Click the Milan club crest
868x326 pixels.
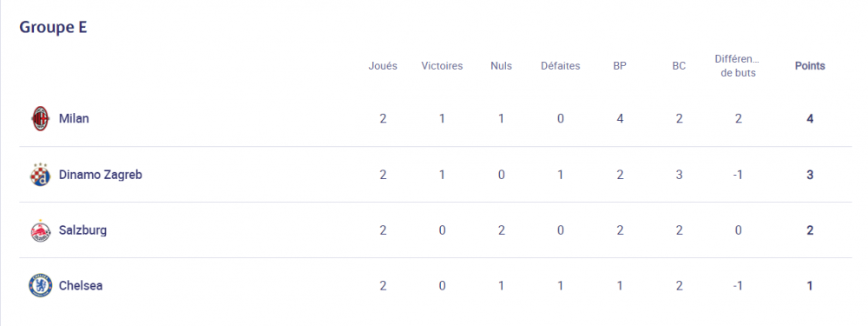(x=41, y=118)
